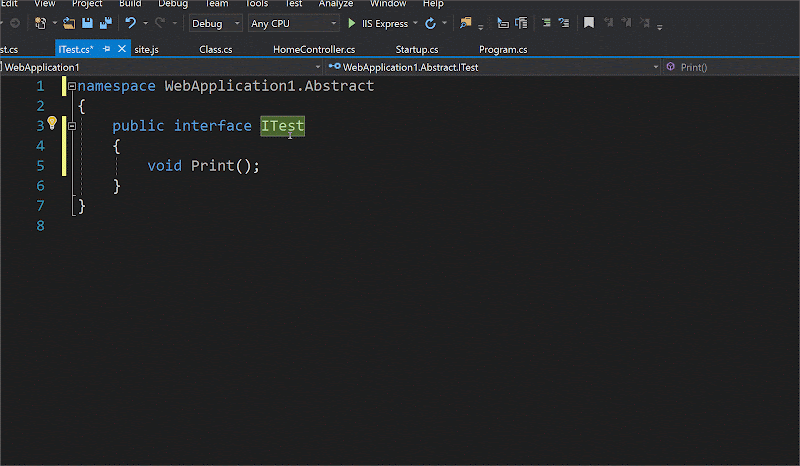Save the current file with the single-disk icon
The image size is (800, 466).
87,23
